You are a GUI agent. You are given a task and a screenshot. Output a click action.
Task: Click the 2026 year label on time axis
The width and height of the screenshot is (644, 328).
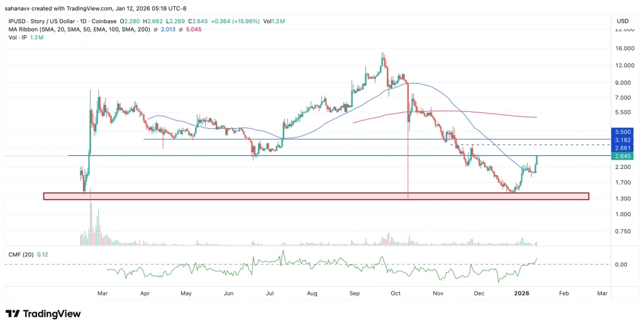coord(522,293)
